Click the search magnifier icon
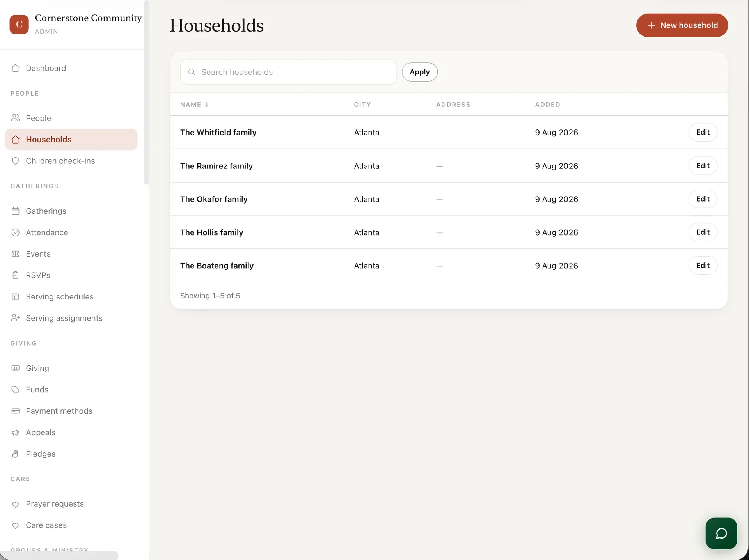749x560 pixels. (192, 72)
